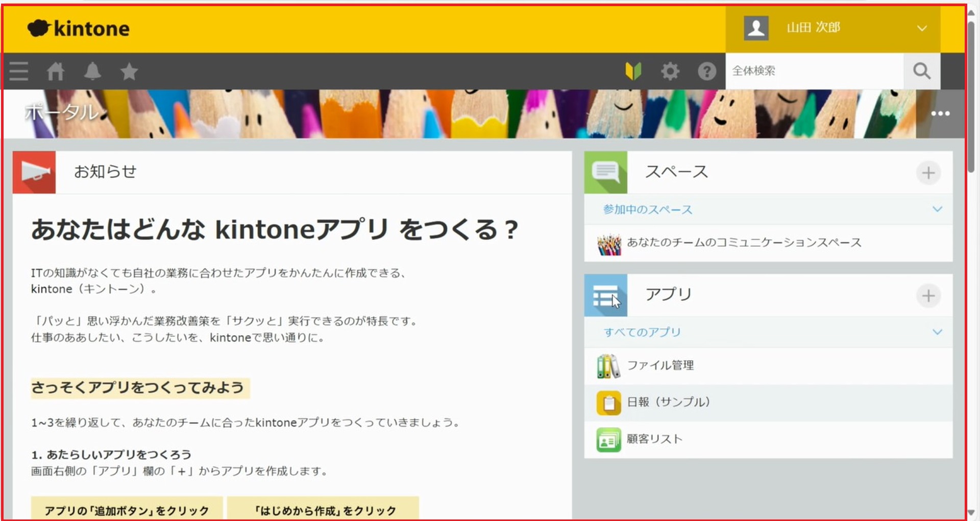Open the ファイル管理 app
This screenshot has height=521, width=980.
pyautogui.click(x=660, y=366)
